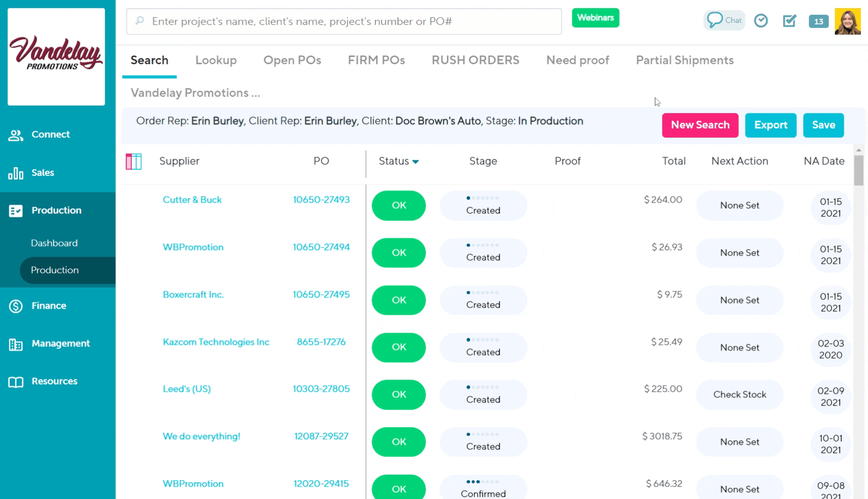Open Management section in the sidebar
This screenshot has height=499, width=868.
coord(60,344)
